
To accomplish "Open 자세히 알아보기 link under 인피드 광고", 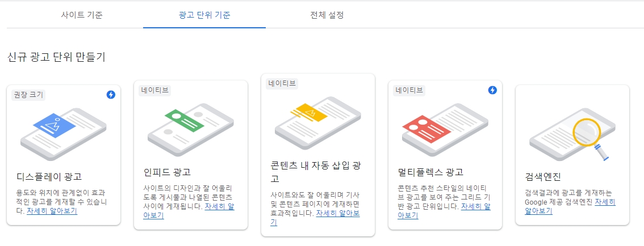I will point(189,211).
